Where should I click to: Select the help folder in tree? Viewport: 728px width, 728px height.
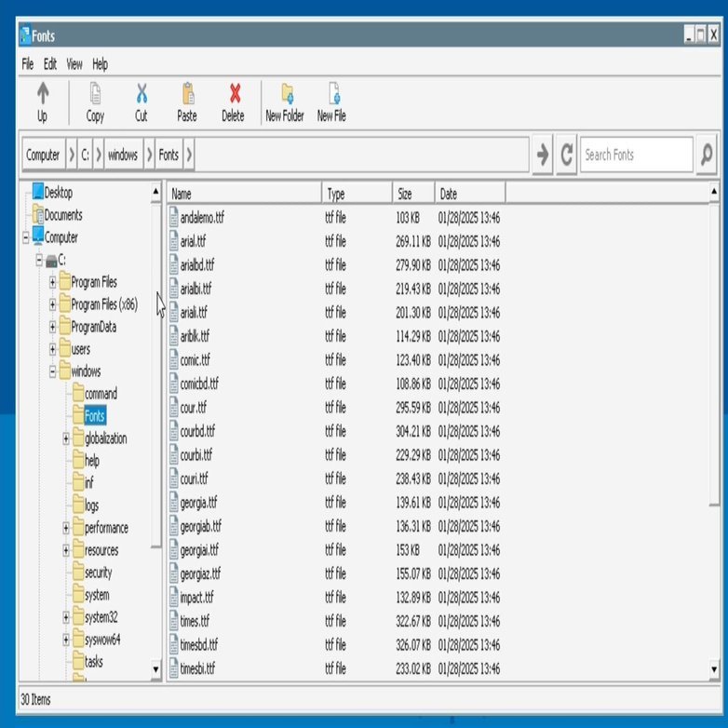pos(92,460)
